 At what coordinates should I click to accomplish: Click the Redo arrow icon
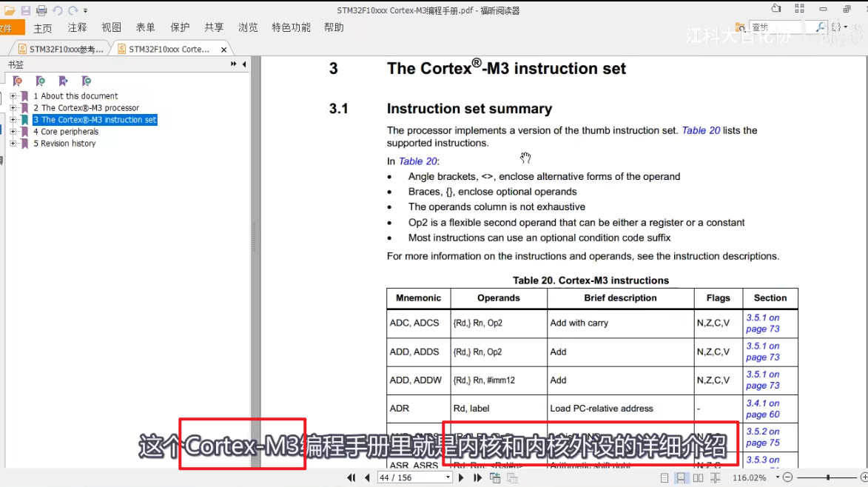coord(73,10)
